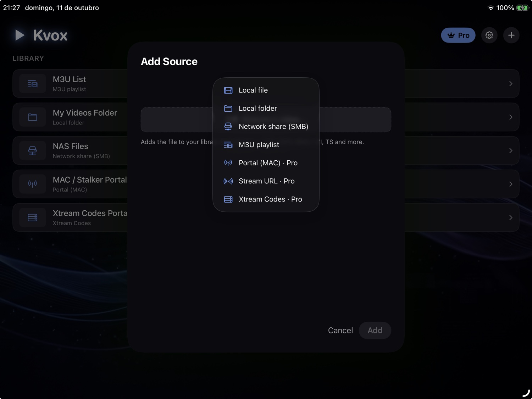
Task: Tap the Wi-Fi status icon
Action: 491,8
